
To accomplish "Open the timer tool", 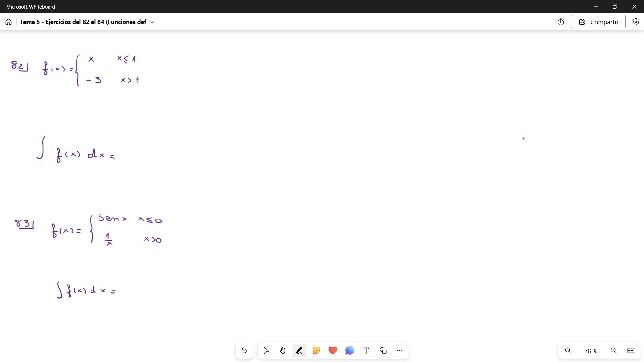I will click(x=561, y=22).
